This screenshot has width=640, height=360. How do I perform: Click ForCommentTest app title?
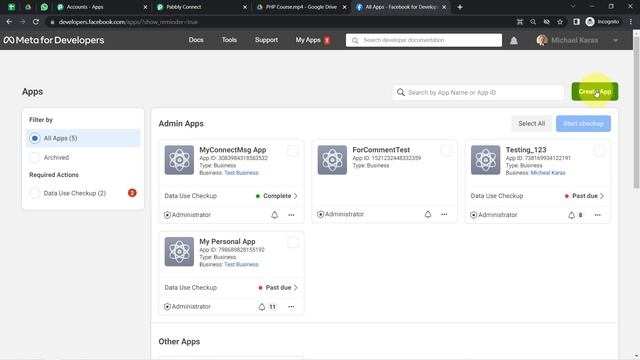click(381, 150)
